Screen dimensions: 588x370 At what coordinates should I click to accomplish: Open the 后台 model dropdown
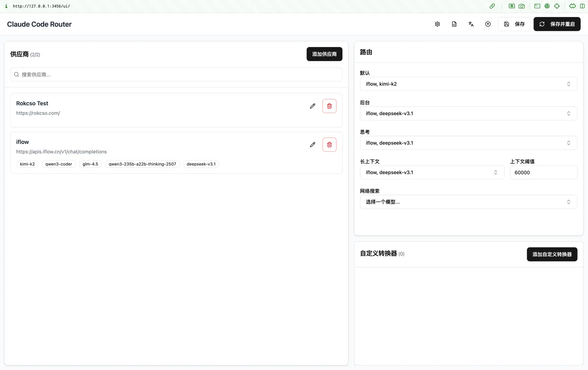pyautogui.click(x=468, y=113)
